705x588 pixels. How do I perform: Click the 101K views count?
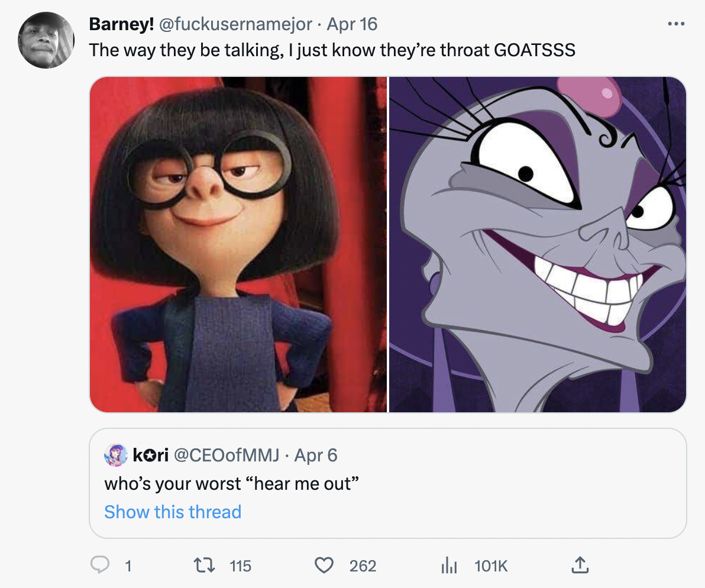point(491,566)
